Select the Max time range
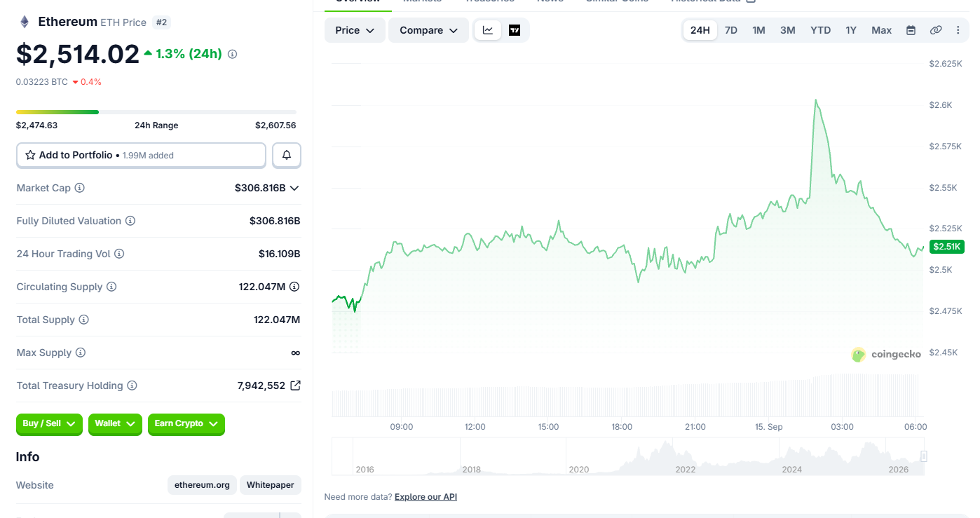Image resolution: width=980 pixels, height=518 pixels. [881, 30]
